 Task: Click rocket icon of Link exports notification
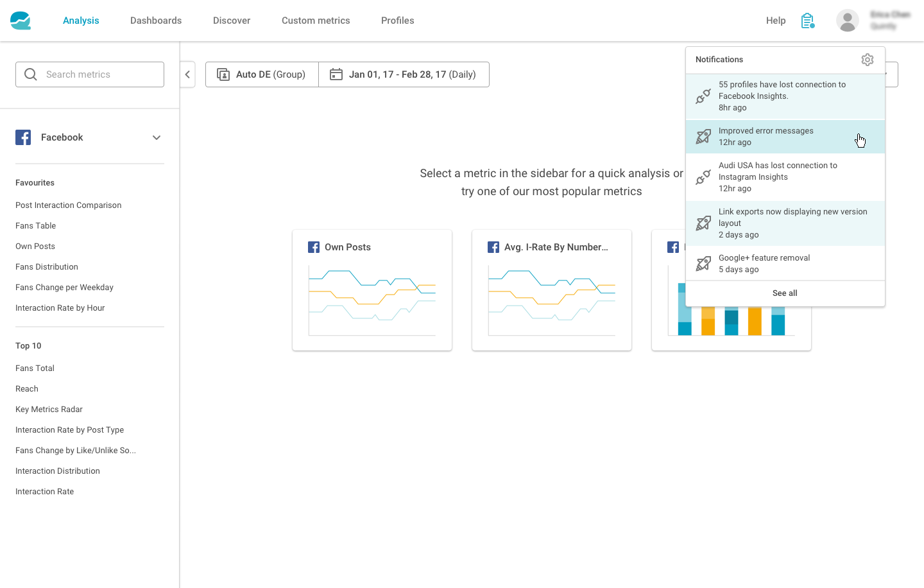703,223
